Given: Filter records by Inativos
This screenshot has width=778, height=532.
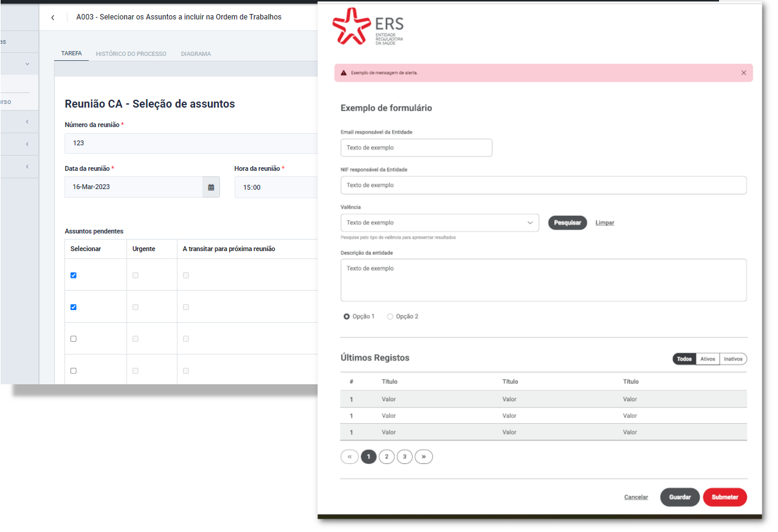Looking at the screenshot, I should tap(733, 359).
